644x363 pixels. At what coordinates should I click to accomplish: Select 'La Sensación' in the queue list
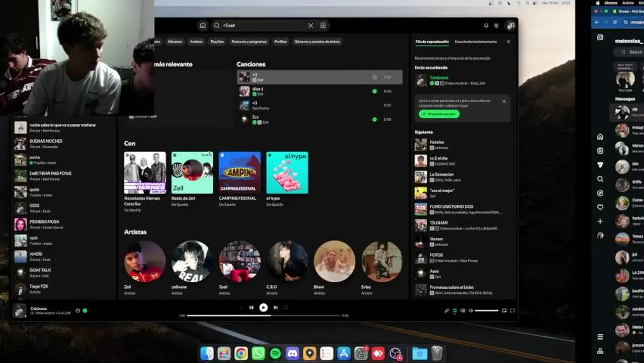(462, 177)
